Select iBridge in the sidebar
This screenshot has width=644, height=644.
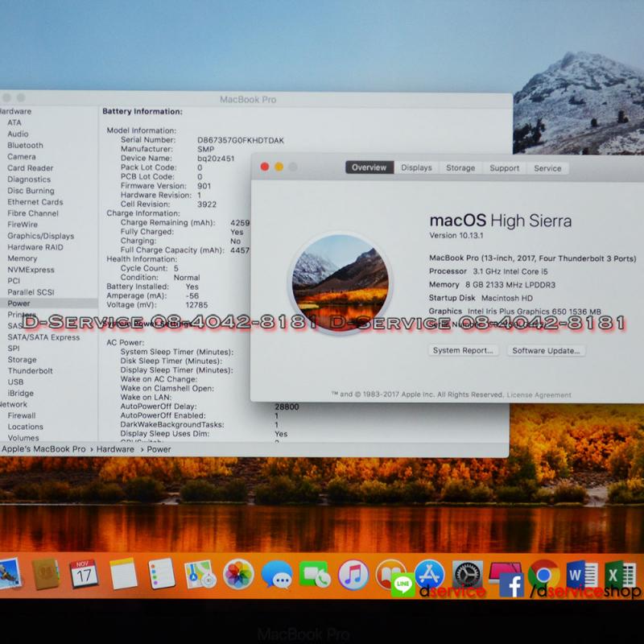21,394
